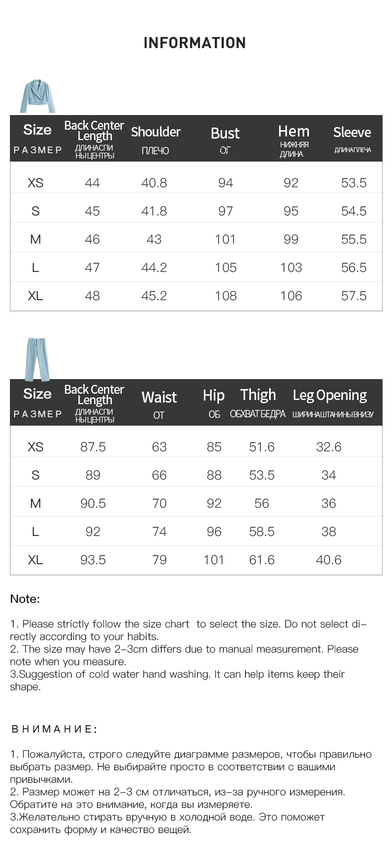Select the XS row in jacket size table
This screenshot has width=392, height=868.
pos(196,182)
